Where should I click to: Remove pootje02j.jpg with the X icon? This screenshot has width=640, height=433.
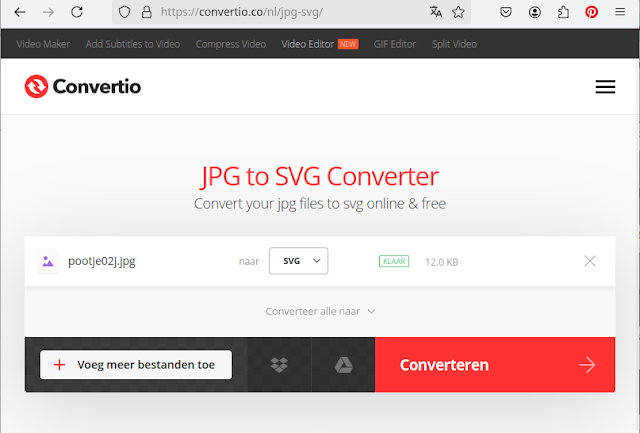point(590,261)
